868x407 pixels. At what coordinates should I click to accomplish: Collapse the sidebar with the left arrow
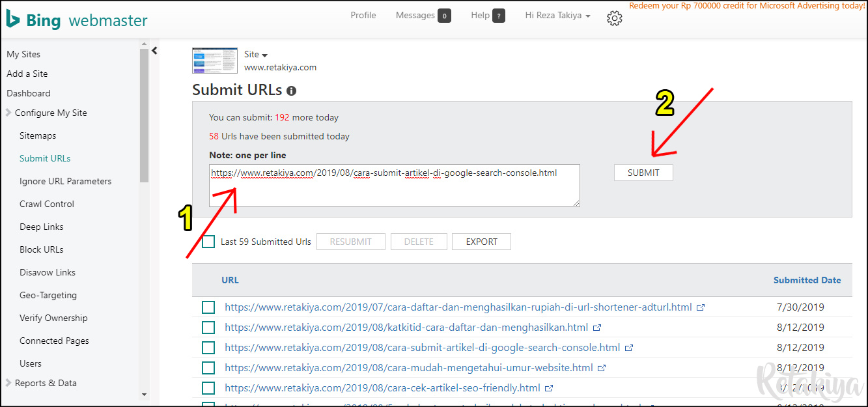pyautogui.click(x=155, y=50)
